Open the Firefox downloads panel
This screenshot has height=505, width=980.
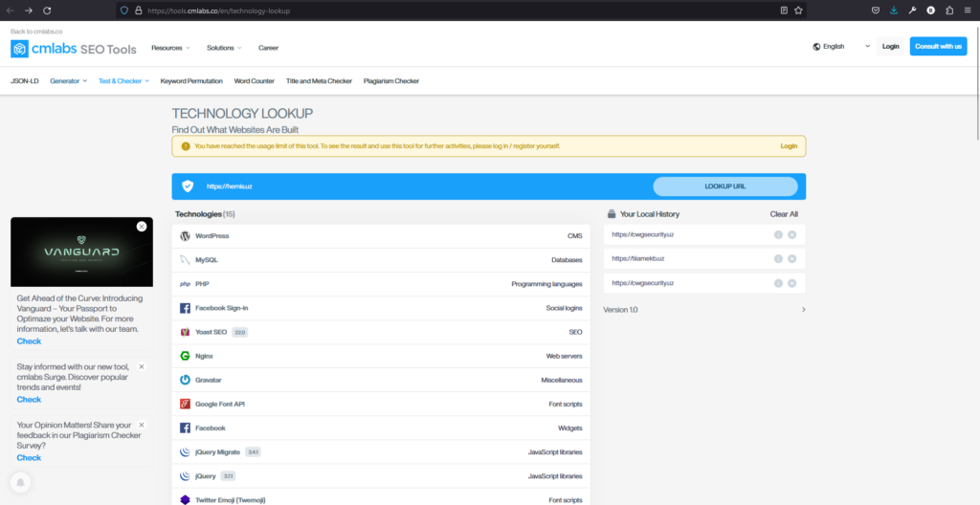point(894,11)
